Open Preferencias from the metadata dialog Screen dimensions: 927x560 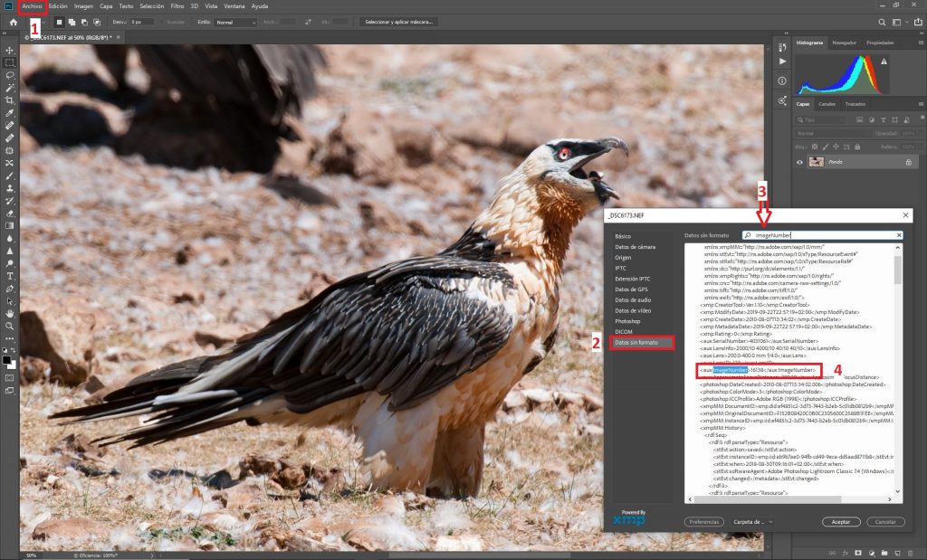click(x=704, y=521)
